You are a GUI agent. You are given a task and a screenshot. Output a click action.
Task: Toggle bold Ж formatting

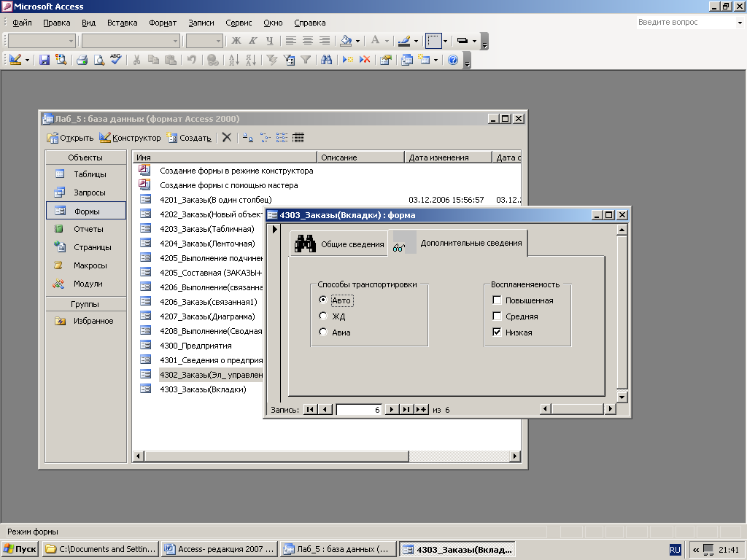[x=236, y=41]
